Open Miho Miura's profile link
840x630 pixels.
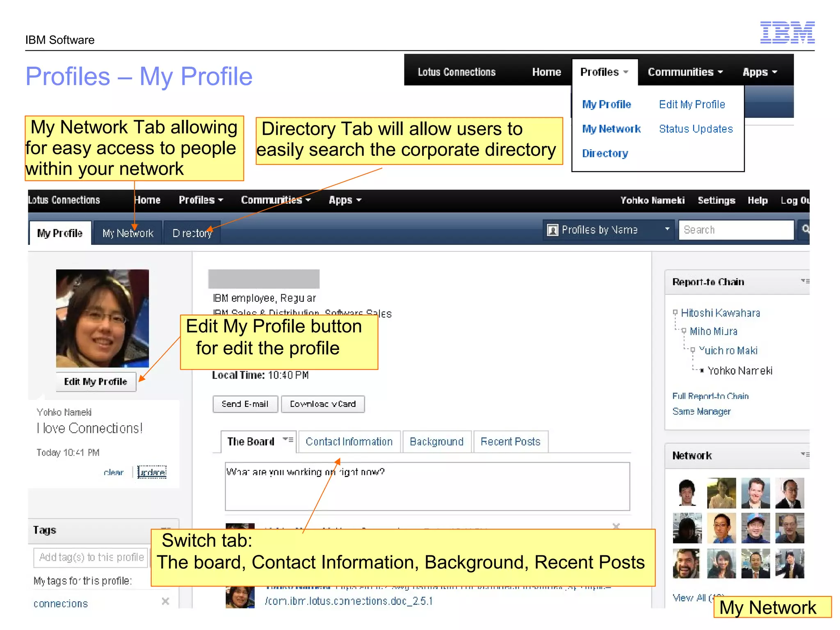pyautogui.click(x=713, y=331)
